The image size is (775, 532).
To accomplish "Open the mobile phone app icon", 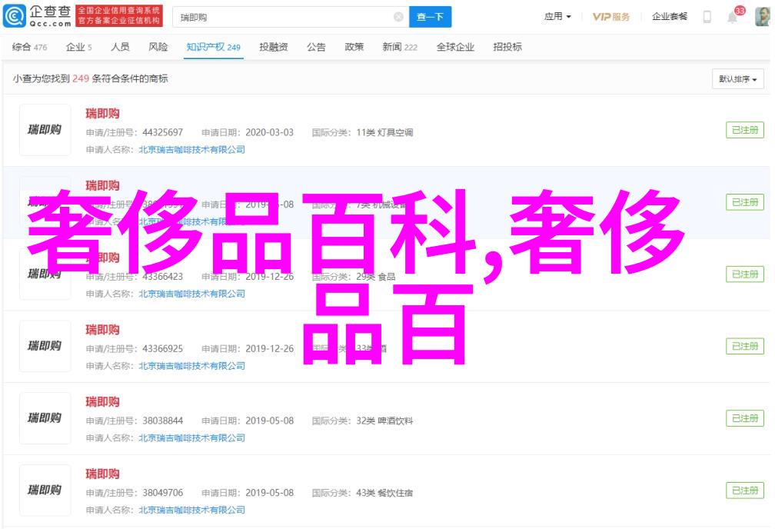I will pos(707,17).
